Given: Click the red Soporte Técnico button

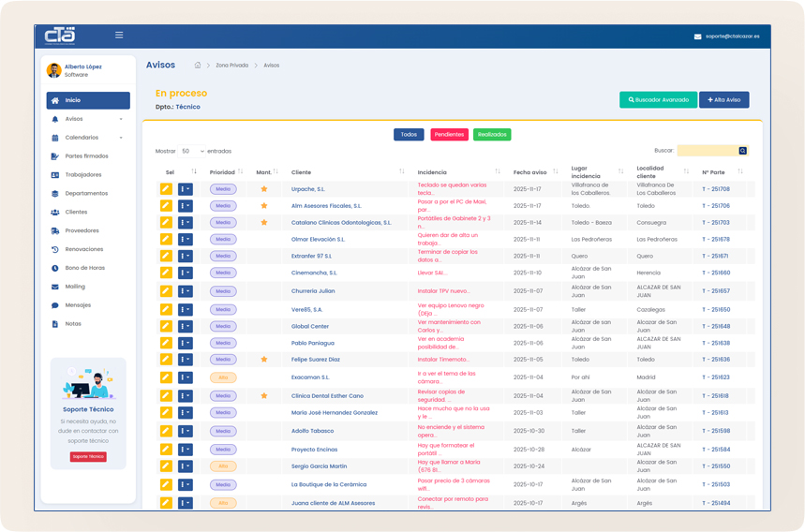Looking at the screenshot, I should coord(88,457).
